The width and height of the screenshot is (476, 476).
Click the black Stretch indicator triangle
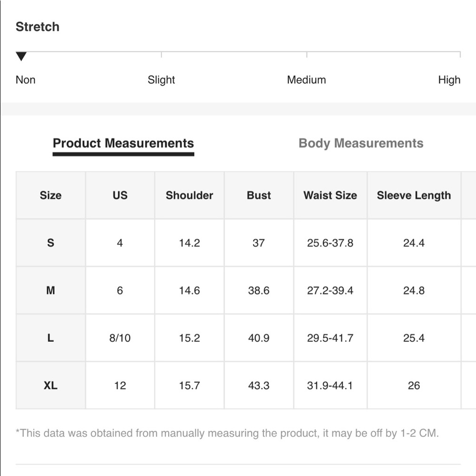21,57
